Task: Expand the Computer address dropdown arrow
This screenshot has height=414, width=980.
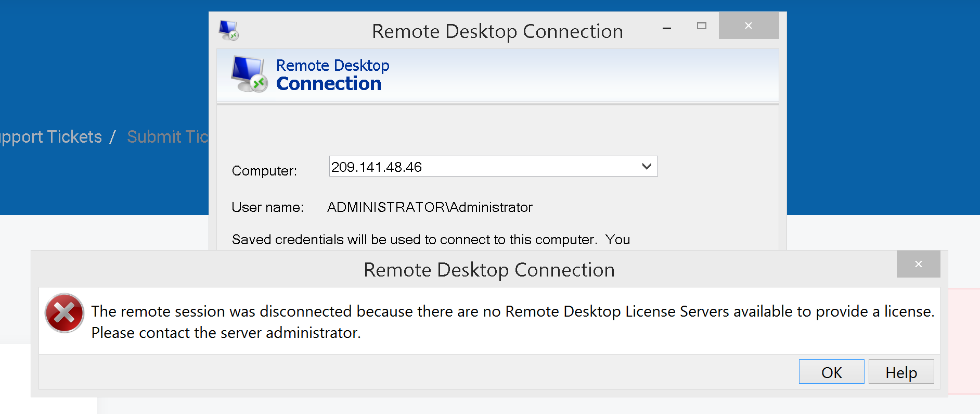Action: (x=647, y=167)
